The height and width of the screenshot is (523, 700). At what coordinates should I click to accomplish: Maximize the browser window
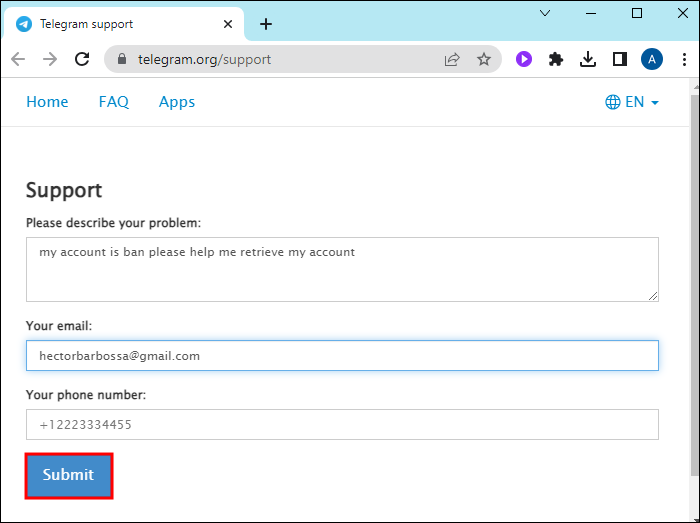pos(637,13)
